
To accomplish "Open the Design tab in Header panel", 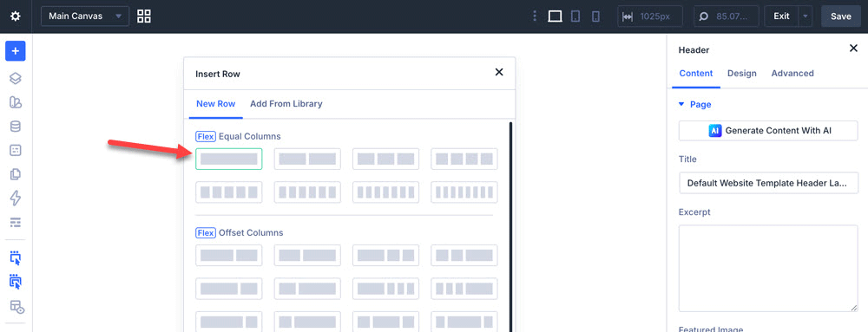I will [x=742, y=73].
